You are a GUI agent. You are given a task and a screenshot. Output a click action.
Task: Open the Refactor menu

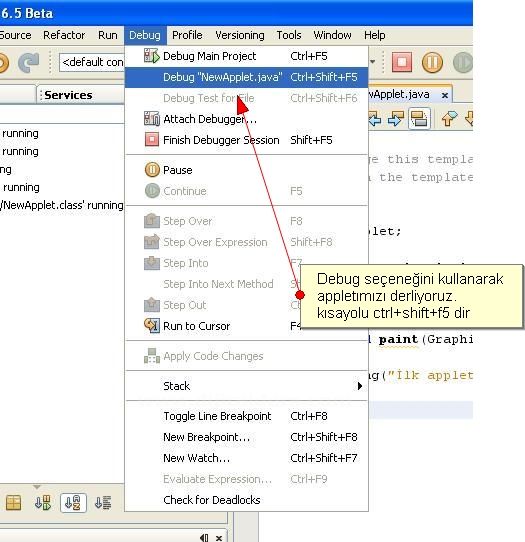pos(64,35)
